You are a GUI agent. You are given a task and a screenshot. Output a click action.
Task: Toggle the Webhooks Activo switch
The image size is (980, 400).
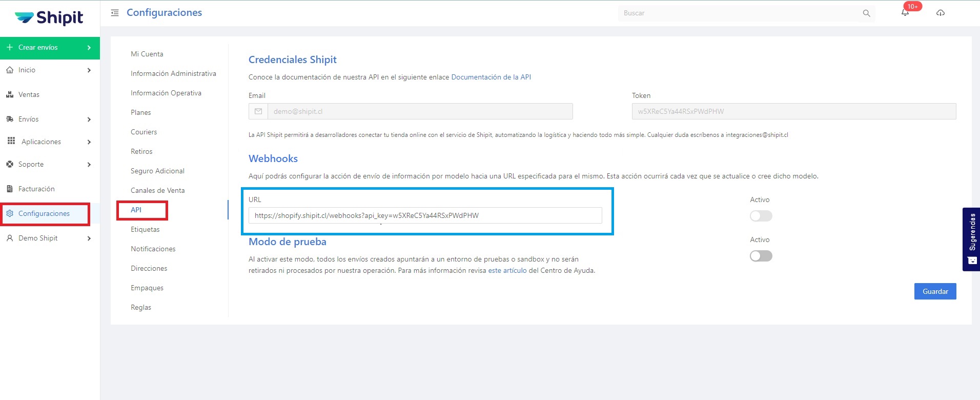click(x=761, y=216)
